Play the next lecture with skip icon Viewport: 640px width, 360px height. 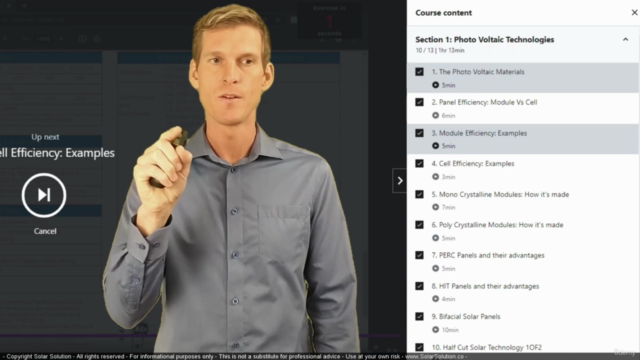coord(44,195)
